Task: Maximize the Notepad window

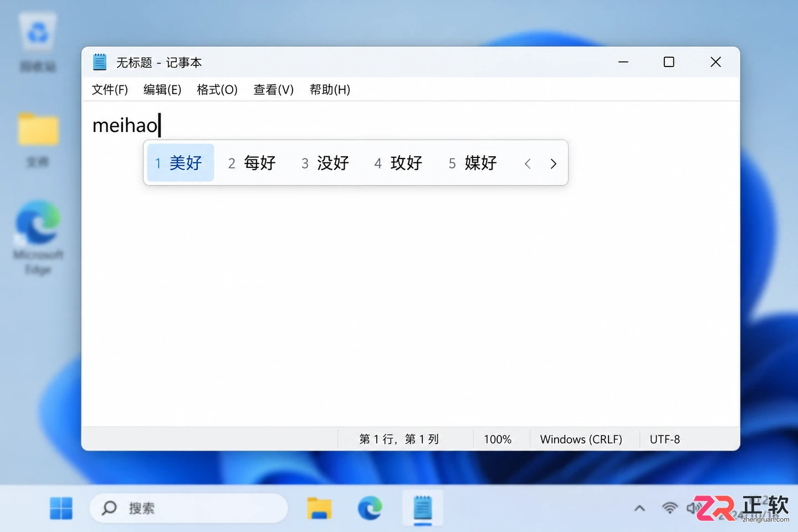Action: (x=669, y=62)
